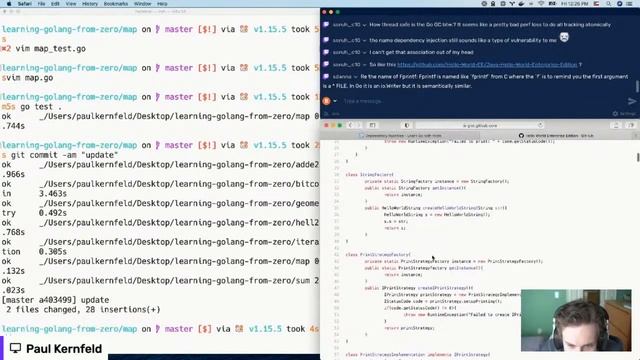The height and width of the screenshot is (360, 640).
Task: Send the chat message
Action: coord(631,101)
